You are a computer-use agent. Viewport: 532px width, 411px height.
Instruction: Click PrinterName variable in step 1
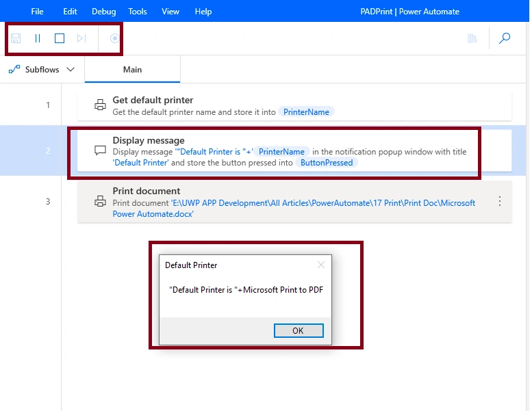pos(306,112)
